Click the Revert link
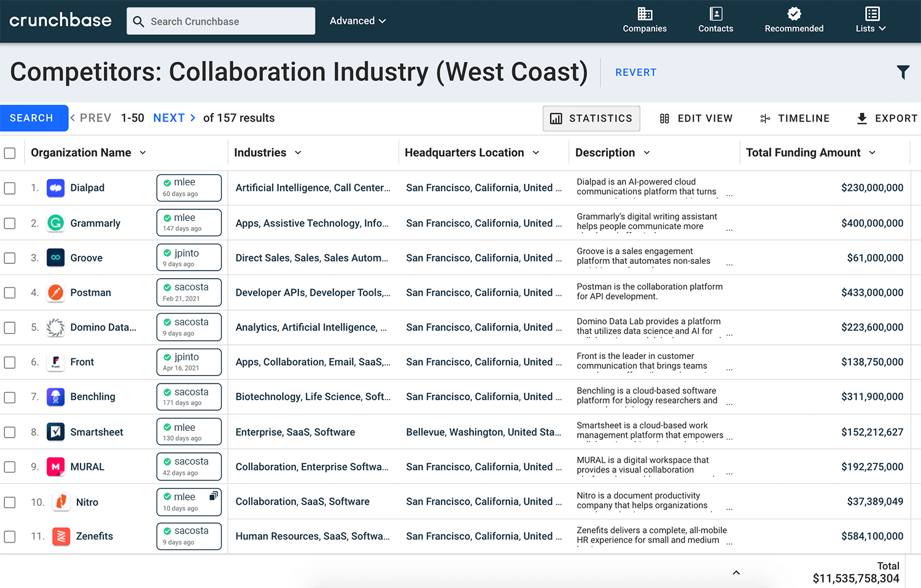The height and width of the screenshot is (588, 921). coord(636,72)
